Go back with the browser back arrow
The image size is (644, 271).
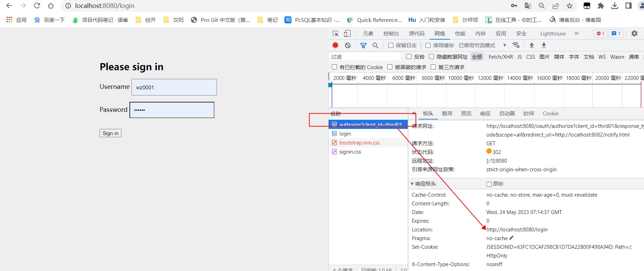tap(9, 6)
